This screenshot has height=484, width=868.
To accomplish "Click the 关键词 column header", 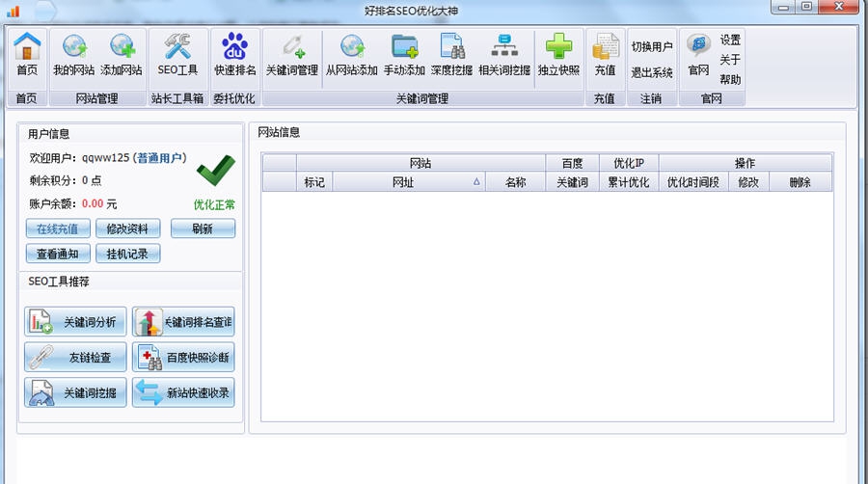I will (x=572, y=182).
